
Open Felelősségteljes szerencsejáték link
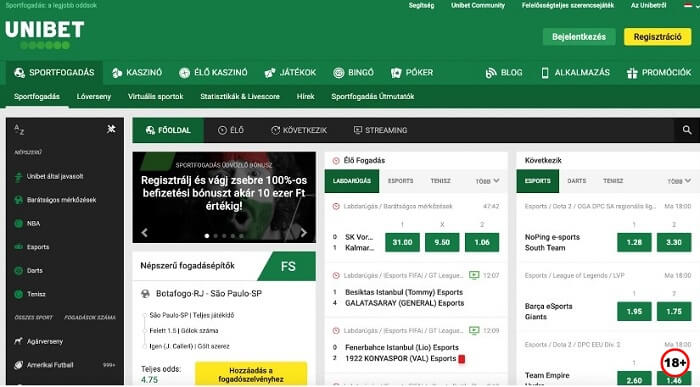(567, 5)
